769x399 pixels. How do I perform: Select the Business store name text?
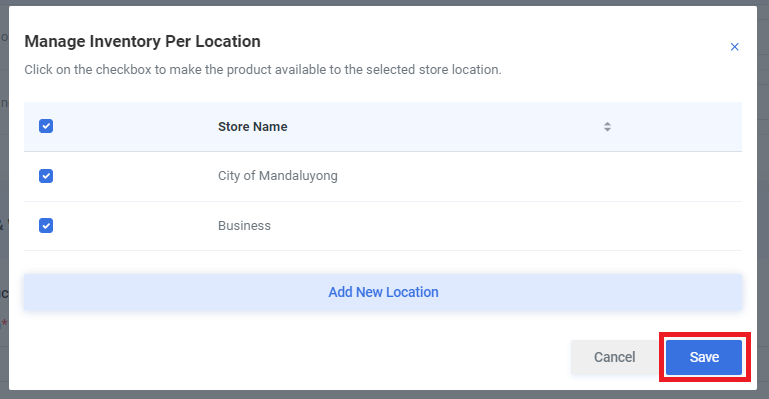244,225
